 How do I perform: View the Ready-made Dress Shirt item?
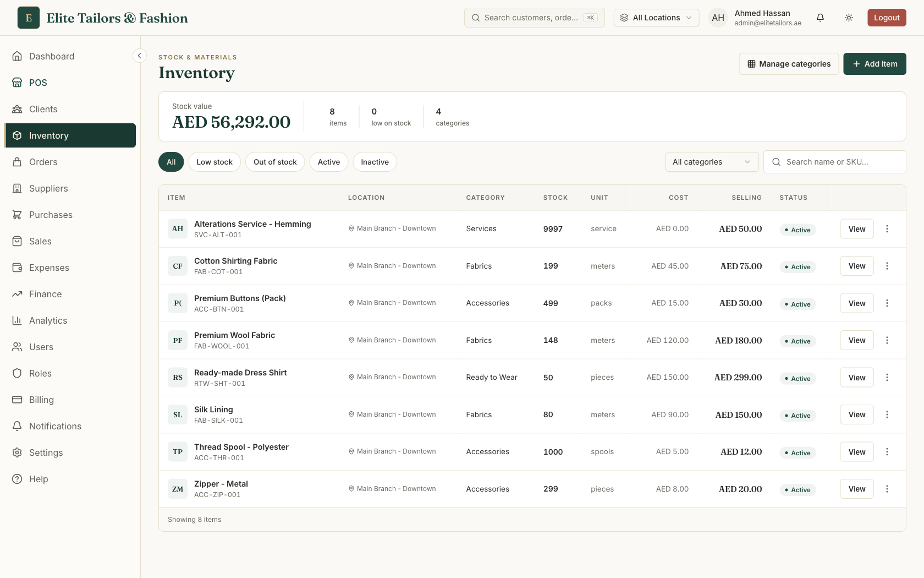857,378
